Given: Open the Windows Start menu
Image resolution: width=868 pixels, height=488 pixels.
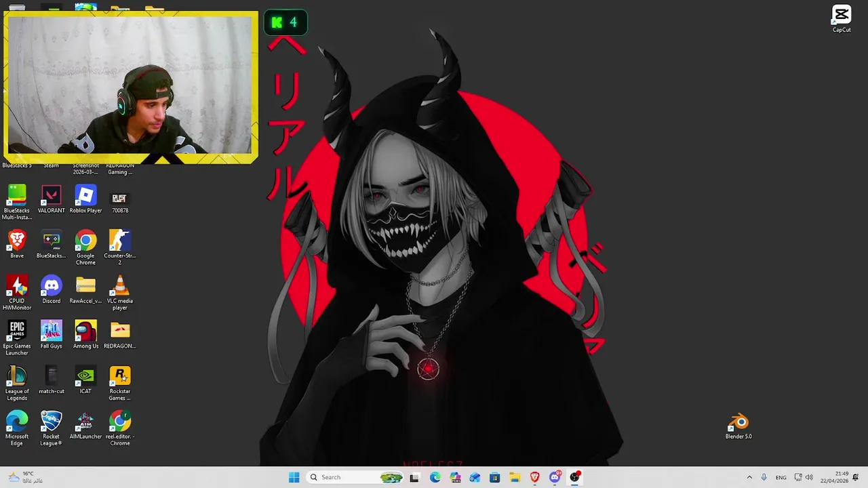Looking at the screenshot, I should click(294, 477).
